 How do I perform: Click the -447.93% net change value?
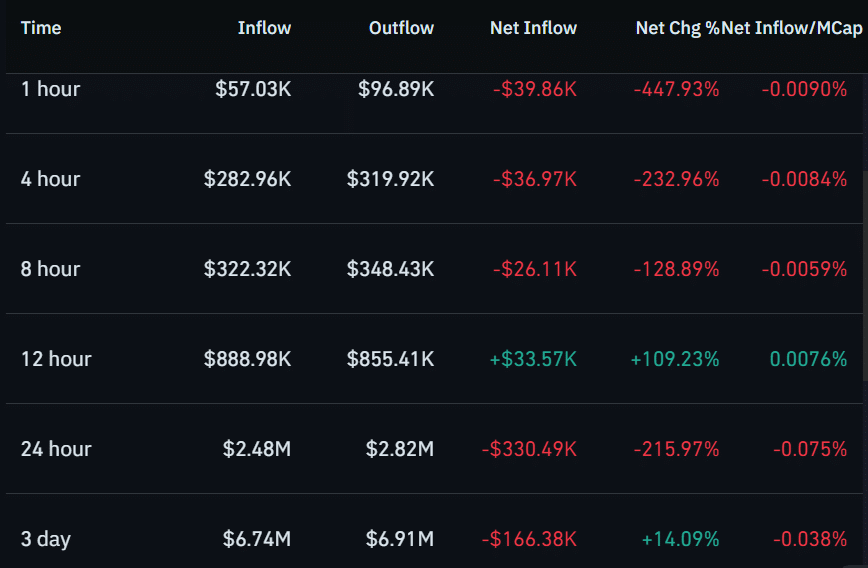click(x=676, y=89)
